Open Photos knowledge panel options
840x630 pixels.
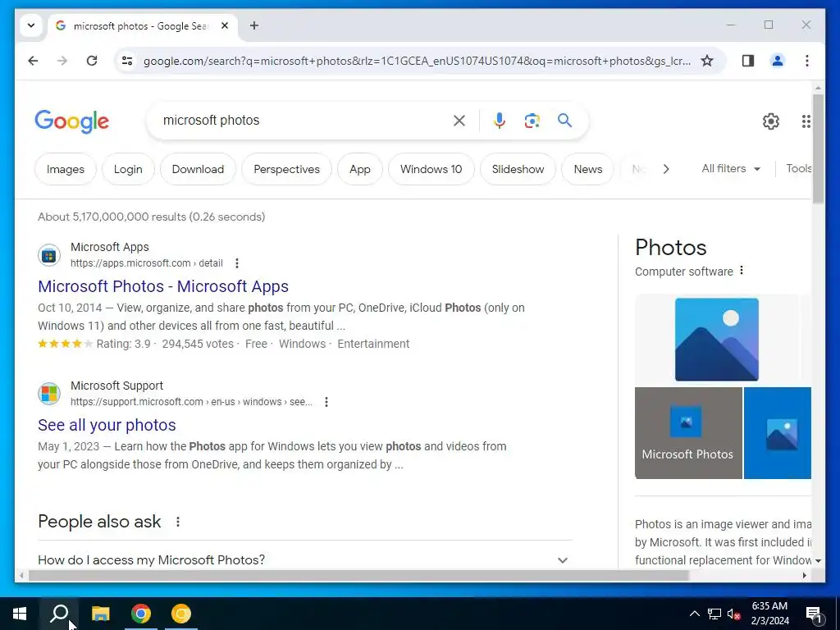(742, 271)
